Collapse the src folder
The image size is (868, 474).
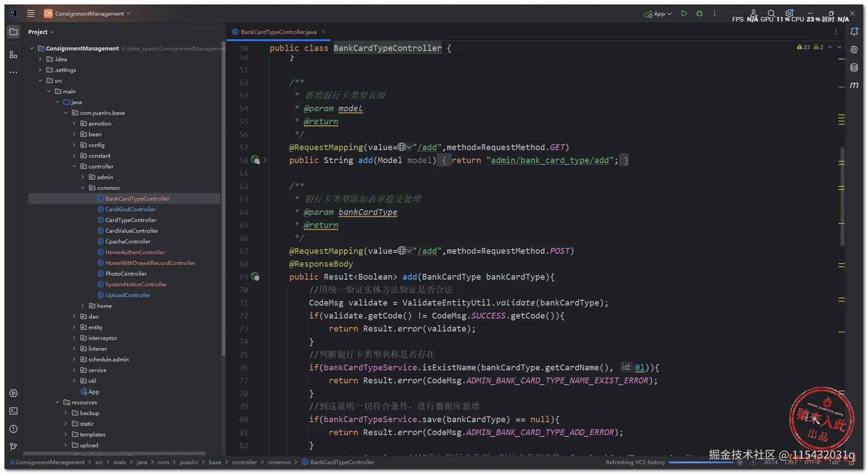(40, 80)
